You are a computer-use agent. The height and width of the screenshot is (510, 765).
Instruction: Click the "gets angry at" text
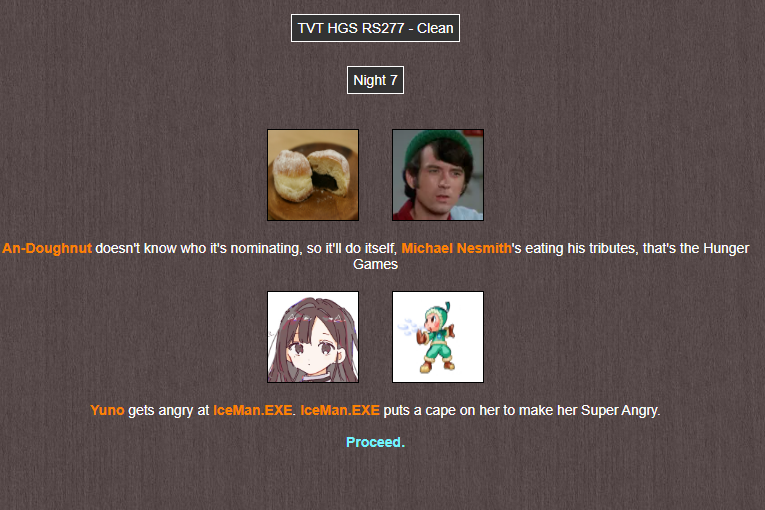pos(168,410)
